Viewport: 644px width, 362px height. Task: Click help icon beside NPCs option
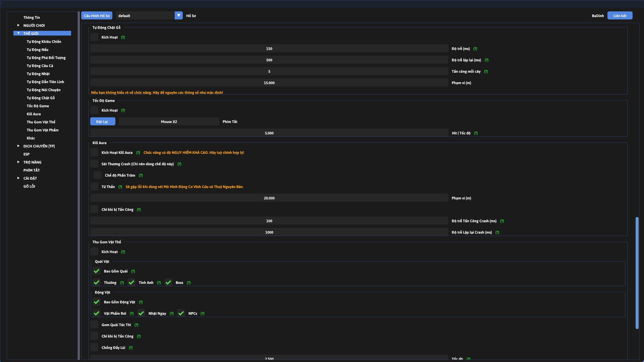tap(202, 314)
